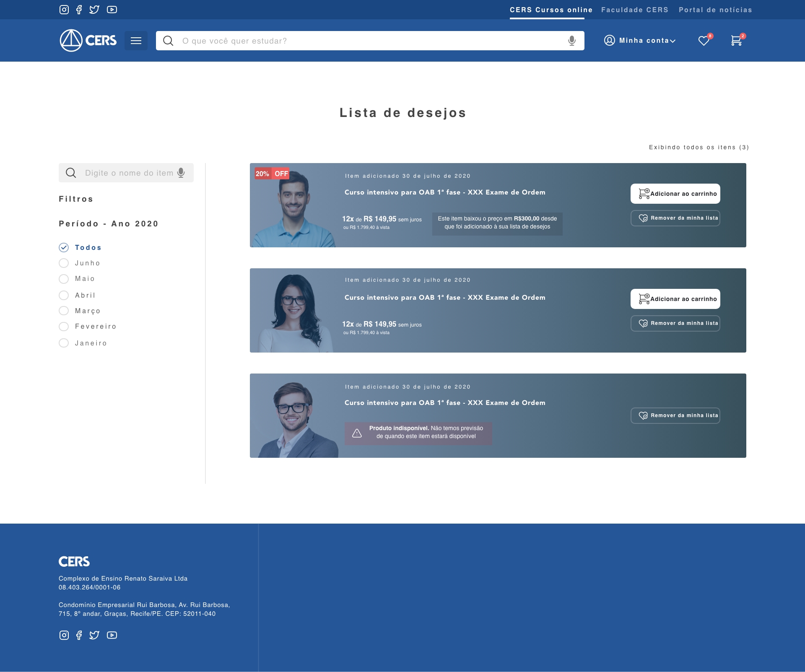
Task: Switch to Faculdade CERS tab
Action: pos(635,10)
